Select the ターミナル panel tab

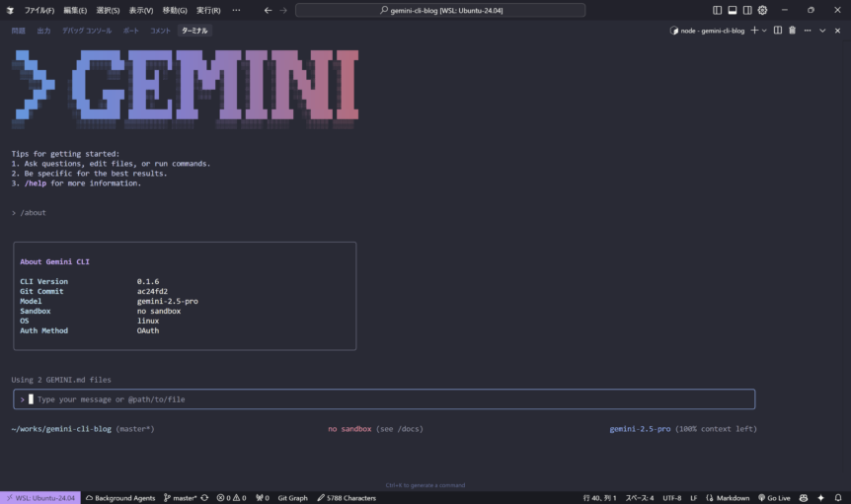194,31
